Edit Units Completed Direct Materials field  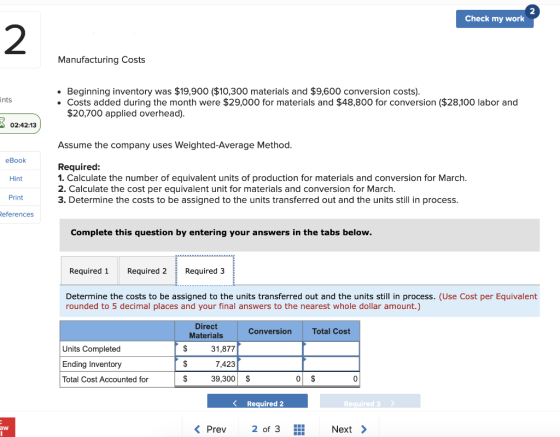(206, 349)
